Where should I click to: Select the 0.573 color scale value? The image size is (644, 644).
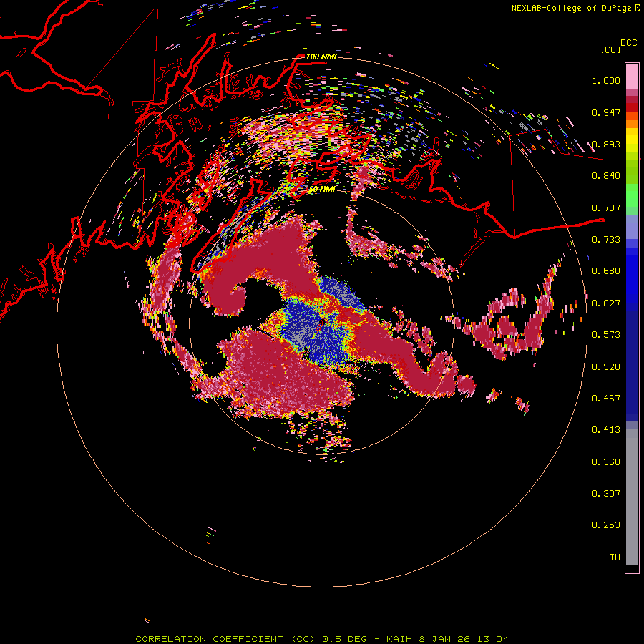[x=606, y=335]
